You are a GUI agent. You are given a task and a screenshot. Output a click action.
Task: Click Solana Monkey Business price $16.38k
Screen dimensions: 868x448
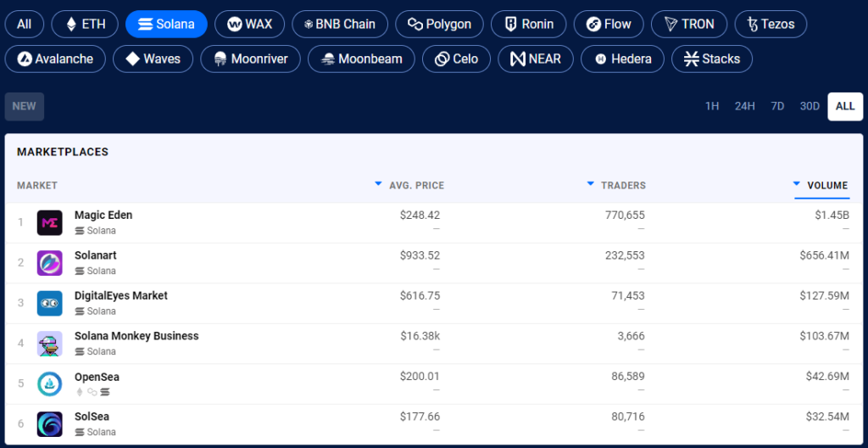pyautogui.click(x=420, y=336)
